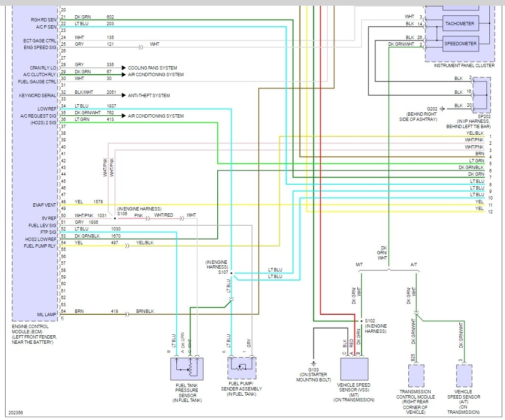
Task: Click the Instrument Panel Cluster label
Action: (x=464, y=65)
